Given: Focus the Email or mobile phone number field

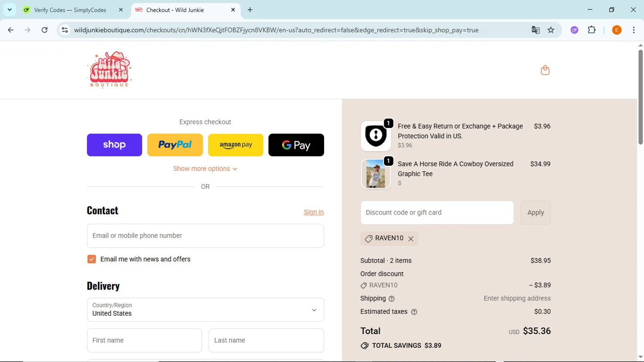Looking at the screenshot, I should click(x=205, y=236).
